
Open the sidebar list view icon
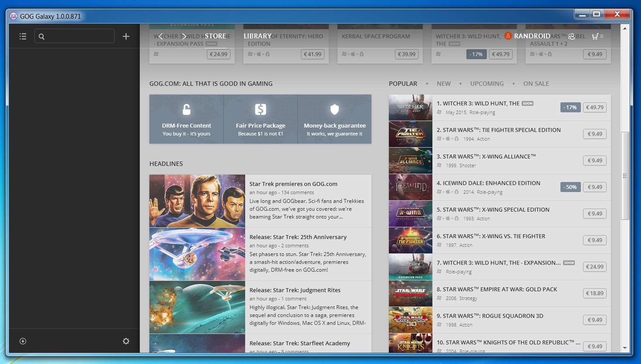pyautogui.click(x=23, y=37)
